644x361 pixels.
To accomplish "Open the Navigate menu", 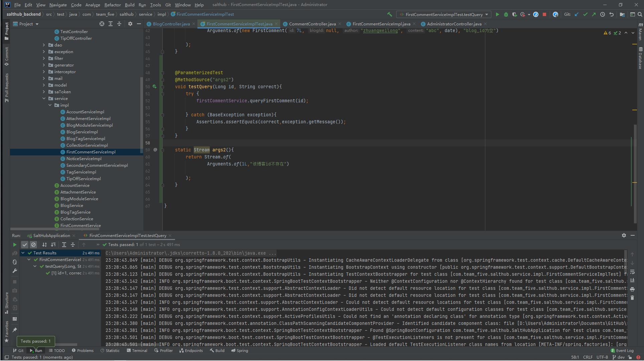I will [58, 5].
